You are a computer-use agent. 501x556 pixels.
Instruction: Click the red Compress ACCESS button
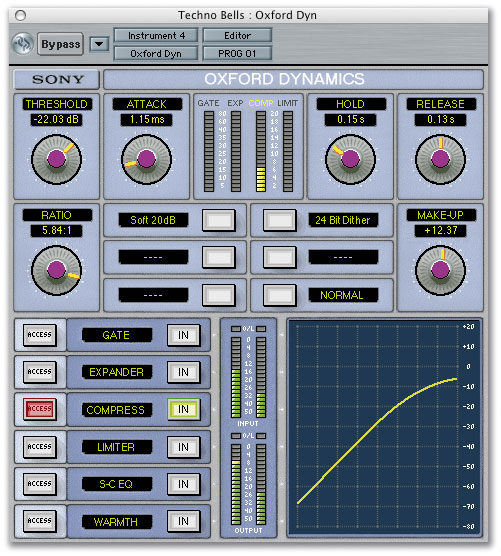pos(40,409)
